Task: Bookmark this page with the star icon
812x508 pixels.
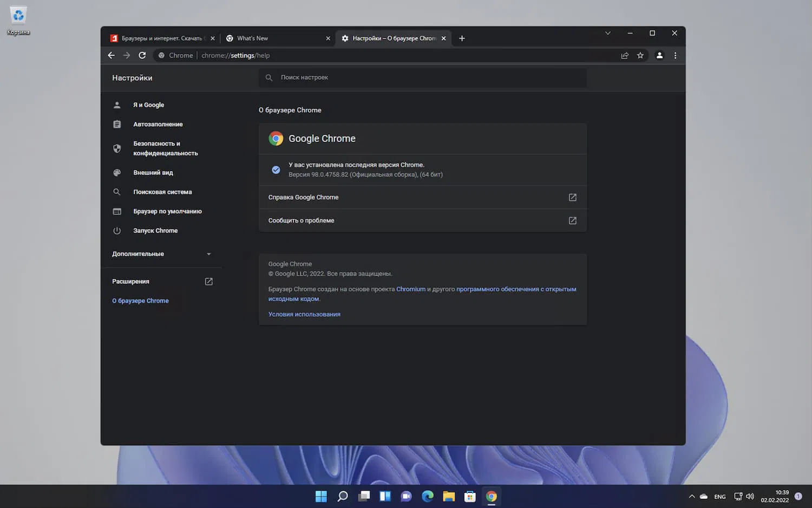Action: [x=640, y=55]
